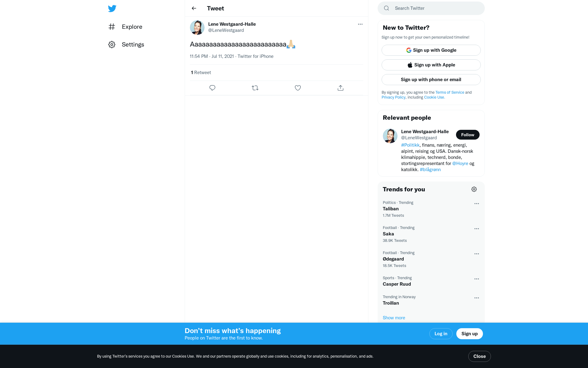Open more options for Taliban trend

click(477, 204)
